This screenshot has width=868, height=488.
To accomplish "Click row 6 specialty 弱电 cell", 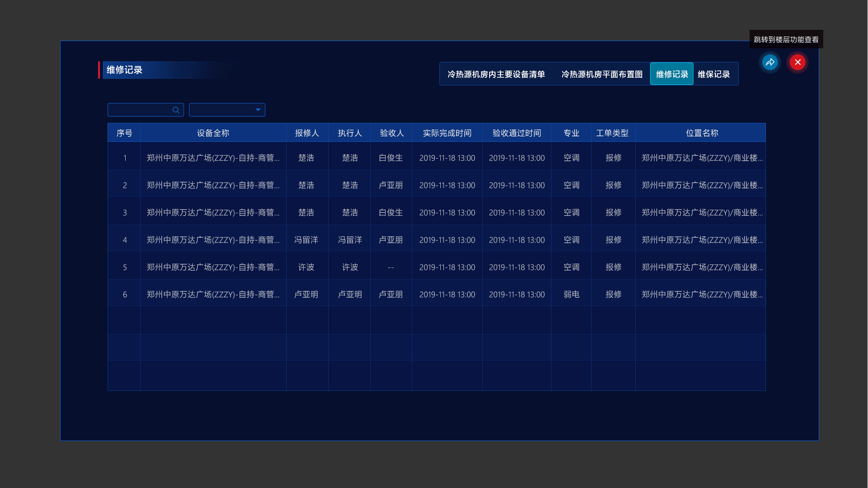I will (571, 295).
